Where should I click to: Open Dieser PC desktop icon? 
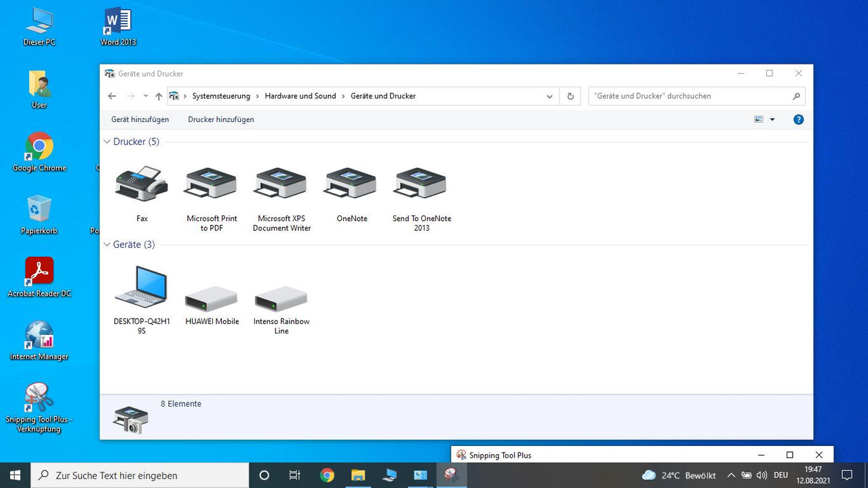pyautogui.click(x=39, y=26)
